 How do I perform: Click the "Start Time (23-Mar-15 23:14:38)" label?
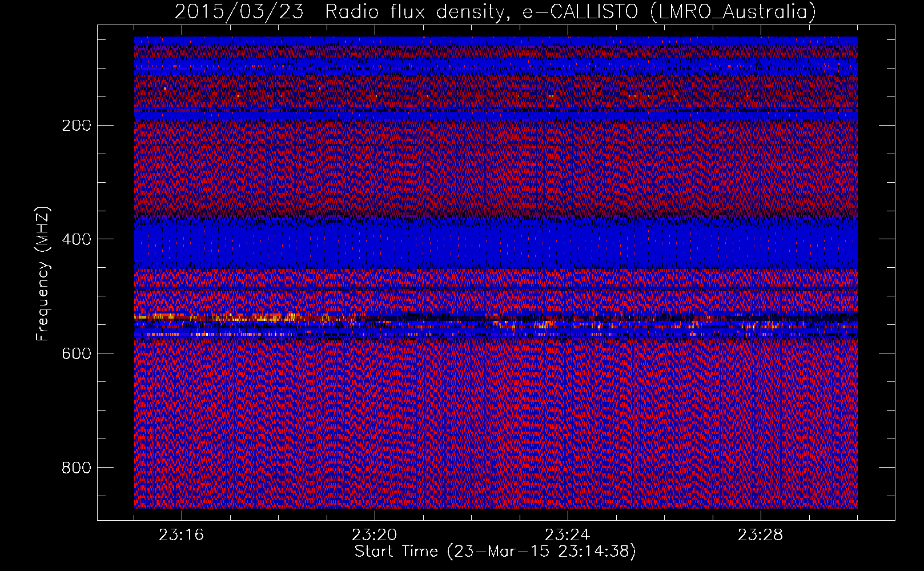click(x=495, y=552)
